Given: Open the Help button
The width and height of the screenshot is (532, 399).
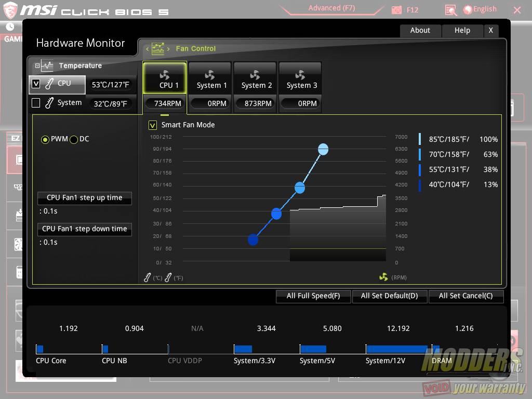Looking at the screenshot, I should 462,31.
